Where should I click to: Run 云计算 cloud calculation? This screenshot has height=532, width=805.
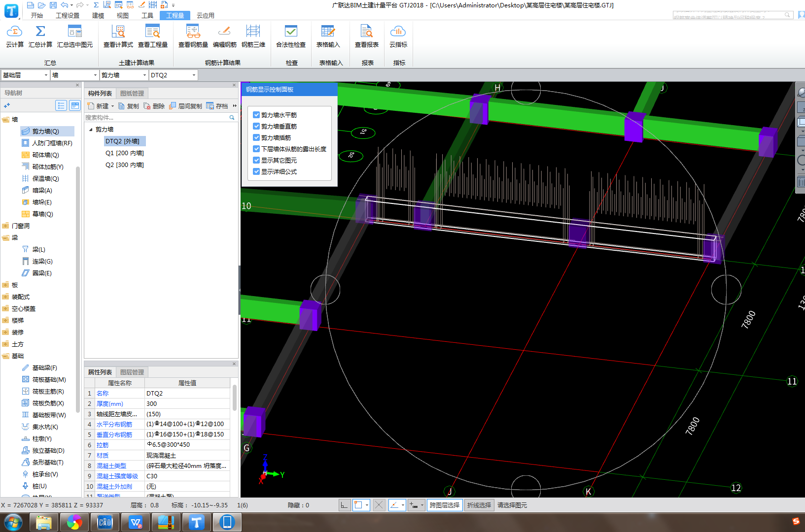14,36
